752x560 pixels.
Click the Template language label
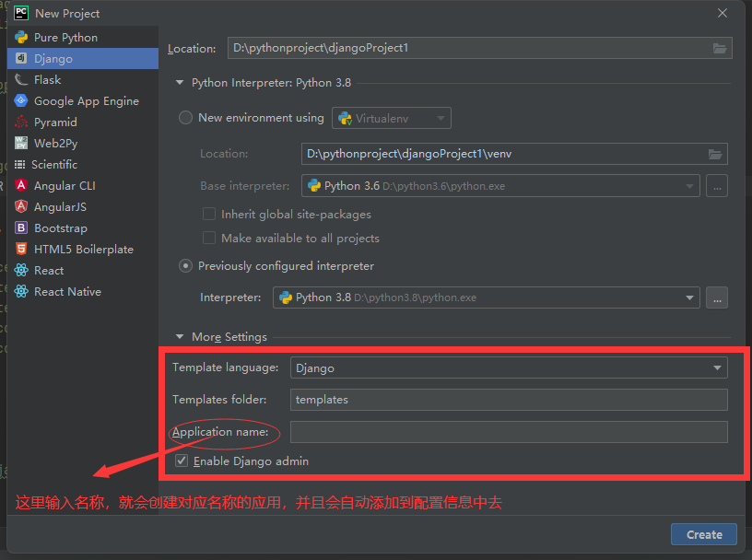(x=226, y=367)
